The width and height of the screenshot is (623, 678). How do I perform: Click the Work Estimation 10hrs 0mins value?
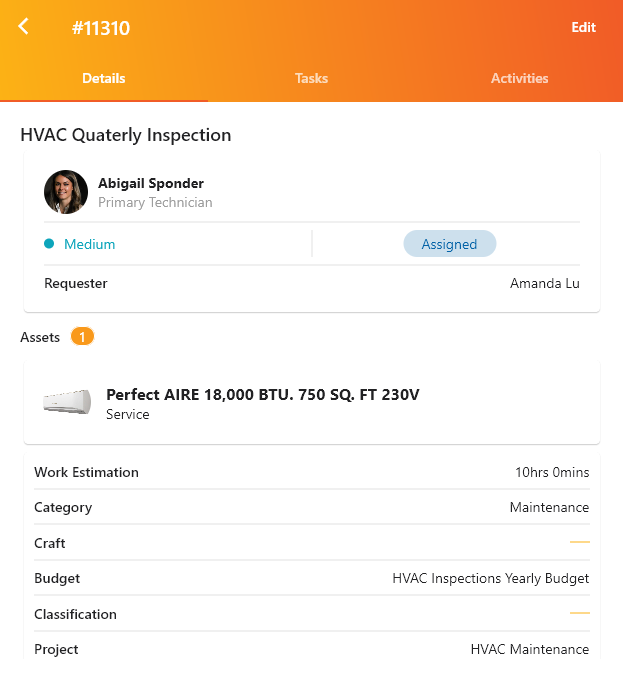point(551,472)
